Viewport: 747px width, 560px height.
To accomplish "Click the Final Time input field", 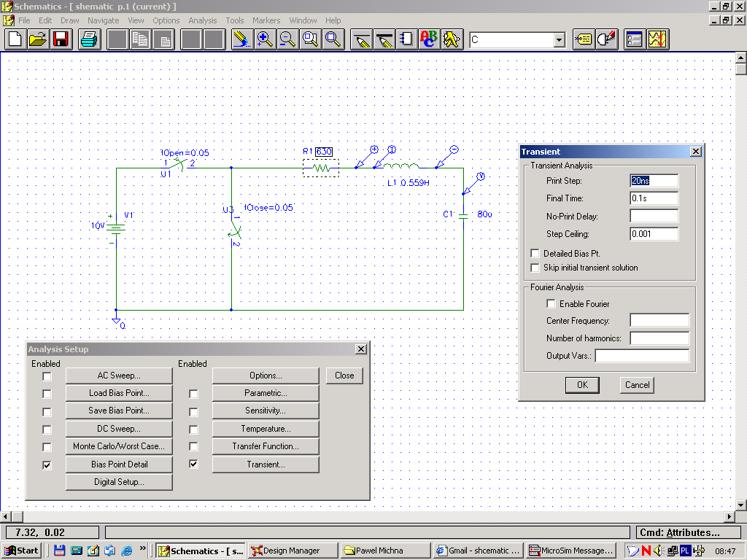I will (654, 198).
